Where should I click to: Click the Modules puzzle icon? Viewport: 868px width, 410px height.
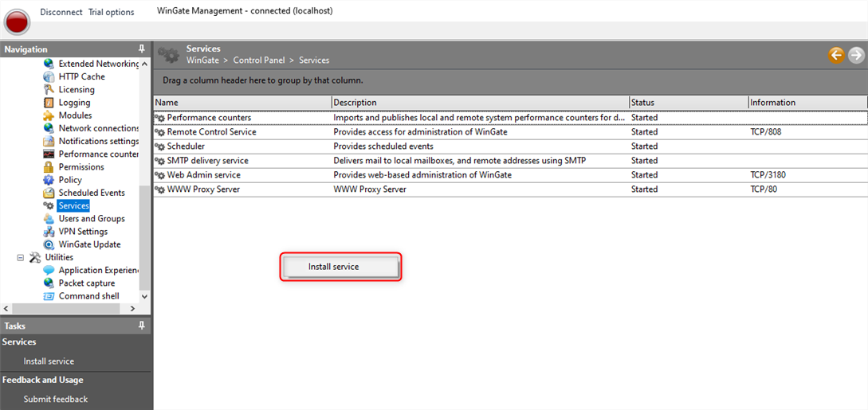coord(49,115)
